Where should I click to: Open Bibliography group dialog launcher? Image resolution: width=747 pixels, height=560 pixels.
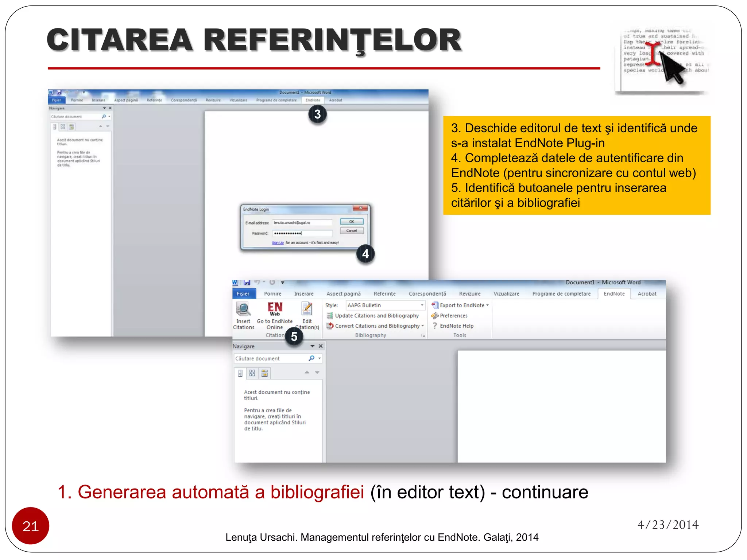click(423, 335)
